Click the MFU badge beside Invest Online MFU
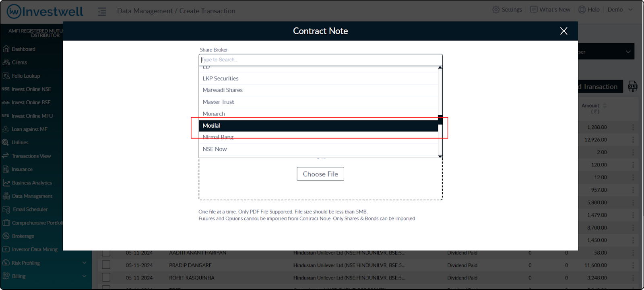644x290 pixels. tap(6, 116)
